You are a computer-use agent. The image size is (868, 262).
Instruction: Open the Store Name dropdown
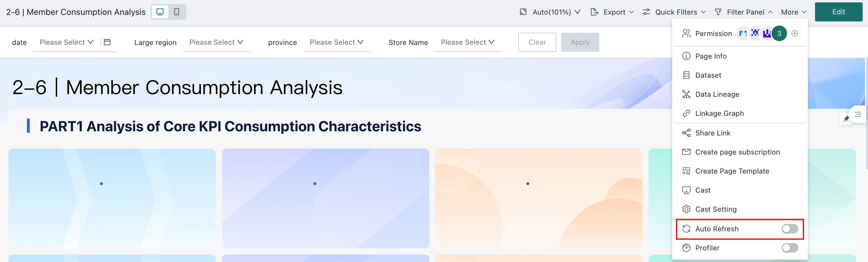(468, 43)
